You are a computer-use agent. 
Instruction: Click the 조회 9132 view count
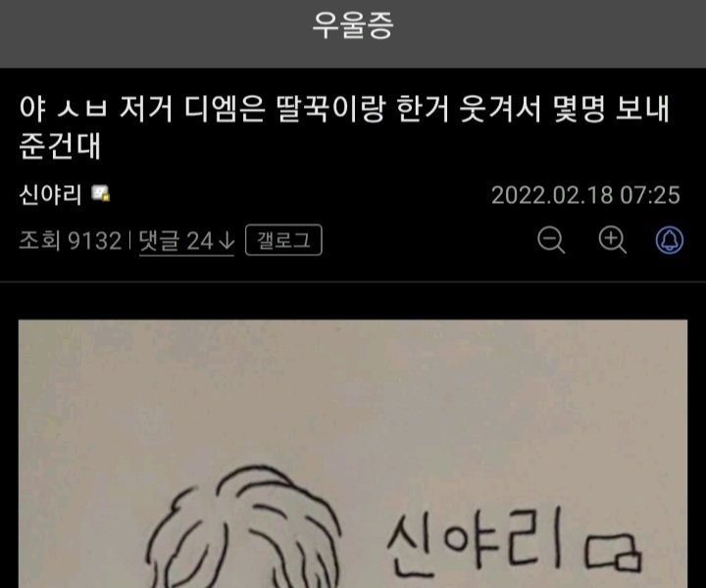click(x=71, y=241)
